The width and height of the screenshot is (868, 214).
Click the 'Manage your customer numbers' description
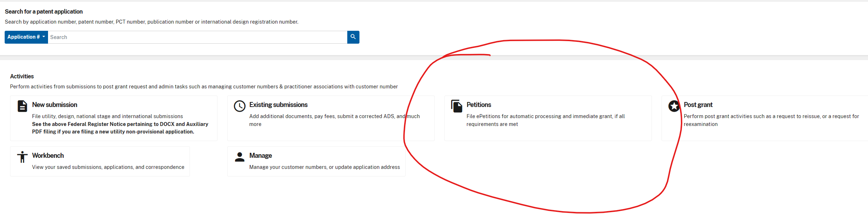click(324, 167)
